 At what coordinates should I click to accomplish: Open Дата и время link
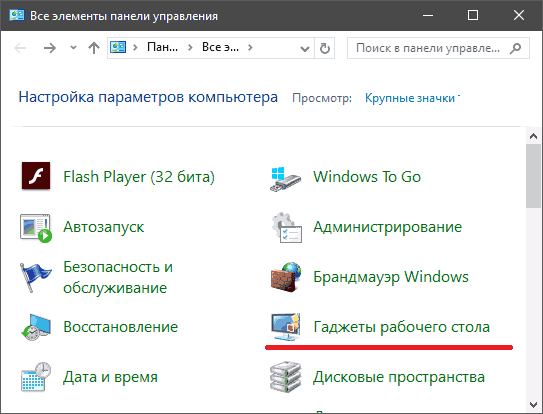[110, 377]
